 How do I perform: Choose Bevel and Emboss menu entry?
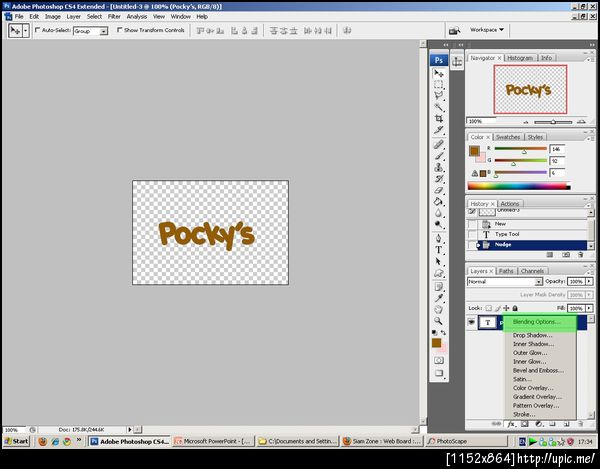click(538, 370)
